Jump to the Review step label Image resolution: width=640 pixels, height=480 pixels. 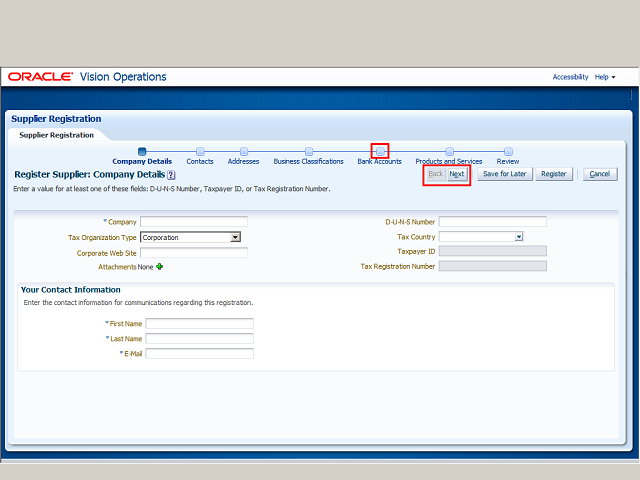click(508, 161)
